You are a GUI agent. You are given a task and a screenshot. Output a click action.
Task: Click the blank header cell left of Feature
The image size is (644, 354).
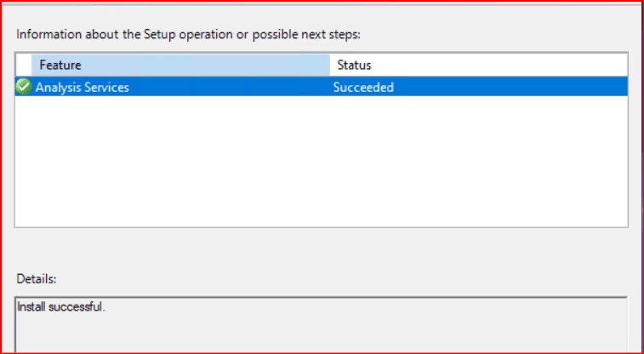[x=23, y=65]
